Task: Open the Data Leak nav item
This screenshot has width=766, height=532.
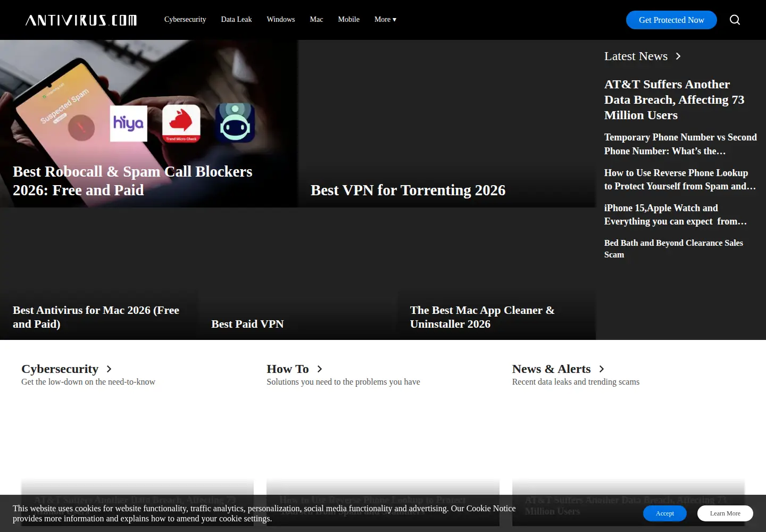Action: point(236,19)
